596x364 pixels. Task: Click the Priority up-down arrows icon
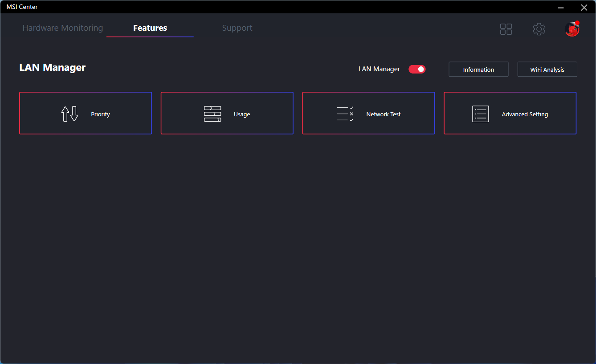point(69,114)
